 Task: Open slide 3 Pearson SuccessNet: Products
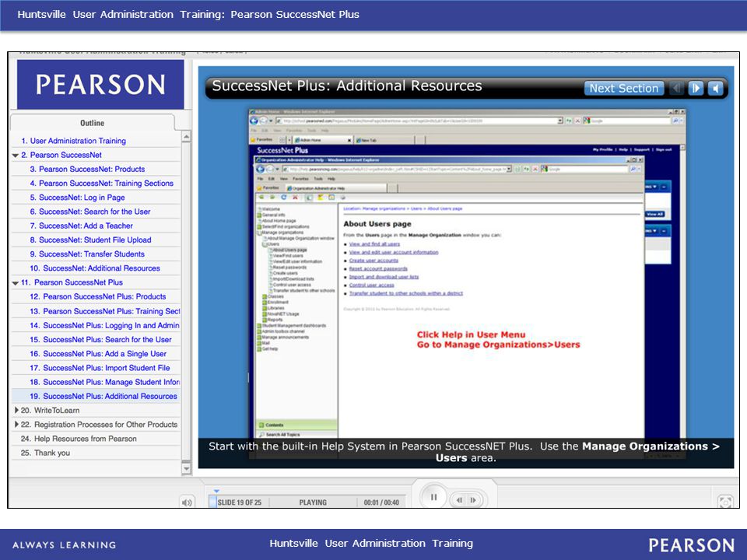point(87,169)
